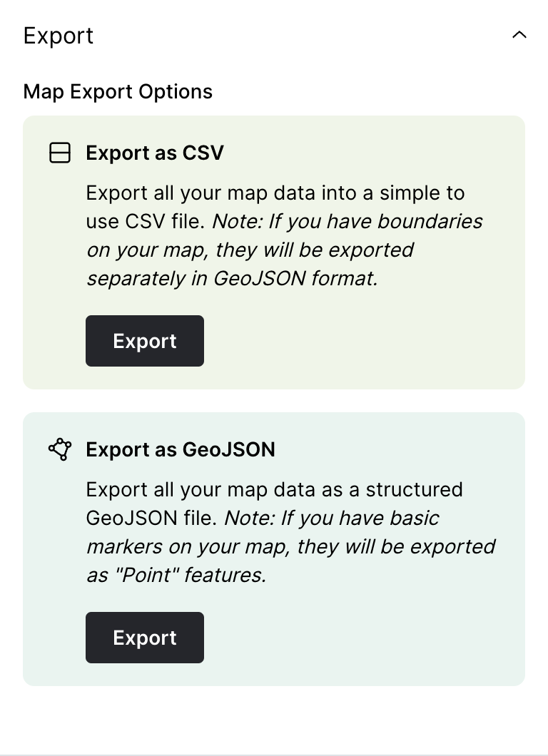This screenshot has height=756, width=548.
Task: Select the "Export as CSV" heading
Action: pyautogui.click(x=155, y=153)
